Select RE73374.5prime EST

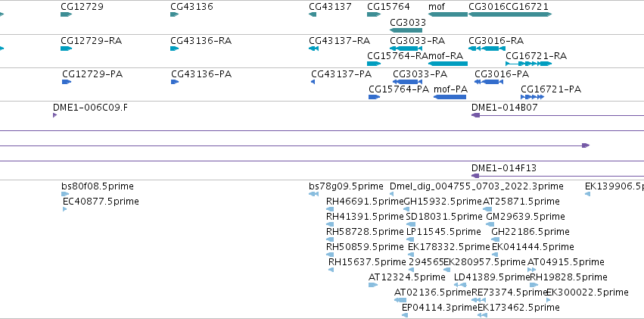479,300
